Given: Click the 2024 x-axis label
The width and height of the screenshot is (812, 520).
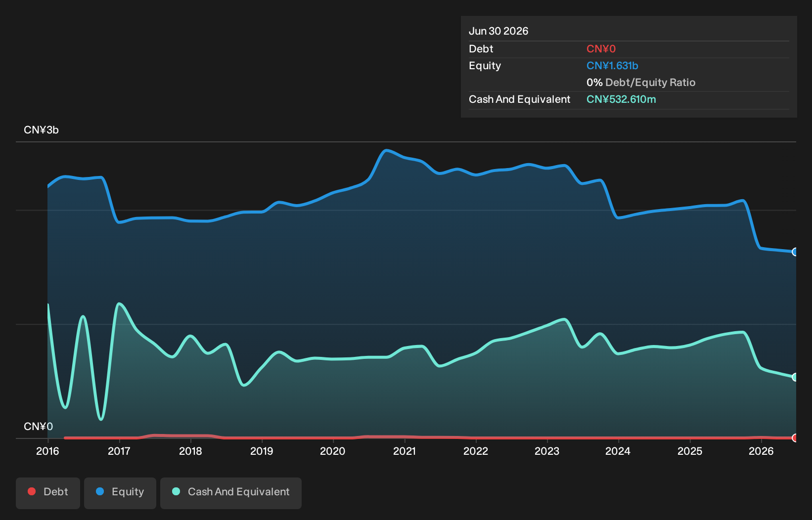Looking at the screenshot, I should pos(618,451).
